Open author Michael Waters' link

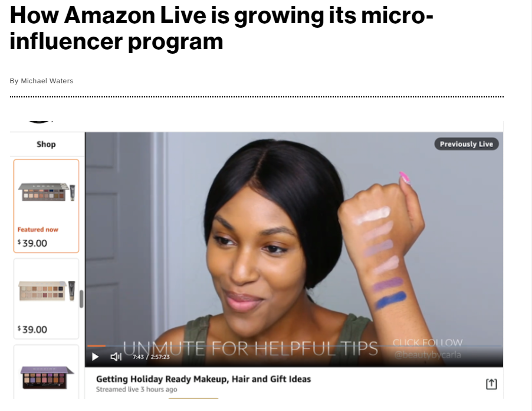pyautogui.click(x=47, y=81)
